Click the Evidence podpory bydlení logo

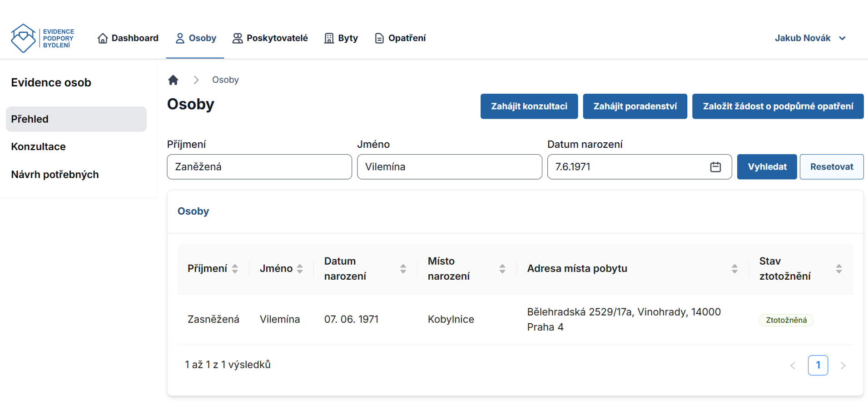[x=42, y=38]
